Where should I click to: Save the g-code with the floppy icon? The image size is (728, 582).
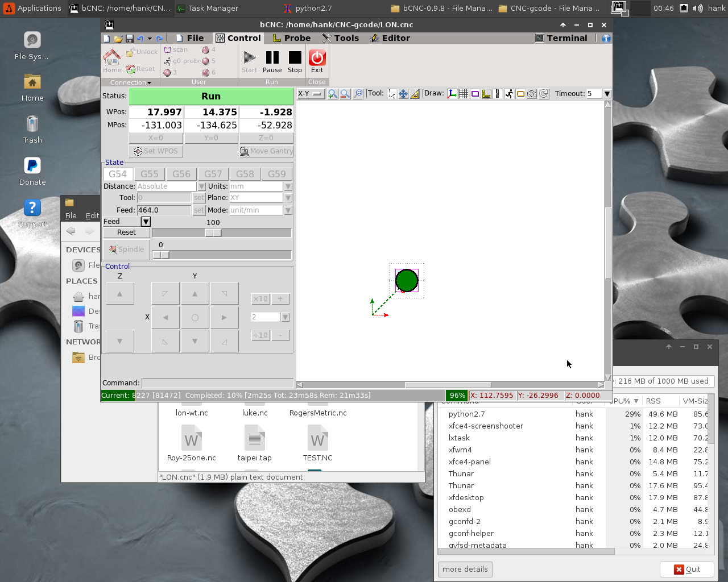click(x=130, y=39)
